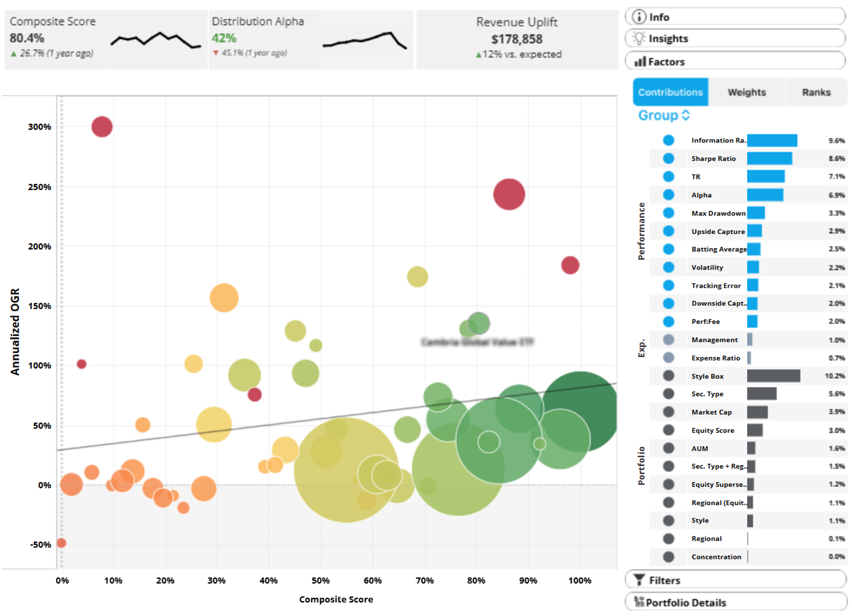Image resolution: width=852 pixels, height=616 pixels.
Task: Toggle the Sharpe Ratio factor dot
Action: [668, 158]
